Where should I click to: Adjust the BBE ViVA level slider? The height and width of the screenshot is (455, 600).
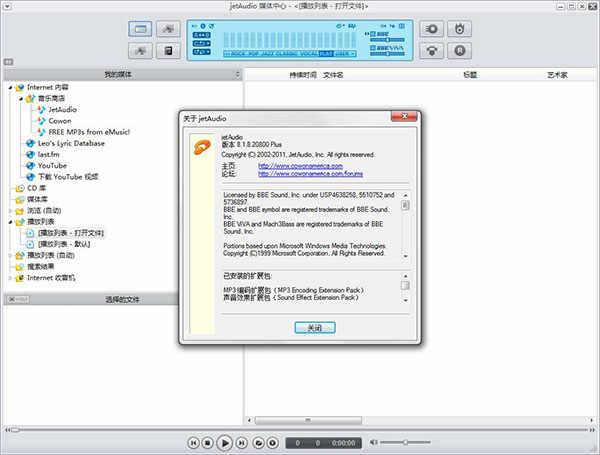point(387,54)
